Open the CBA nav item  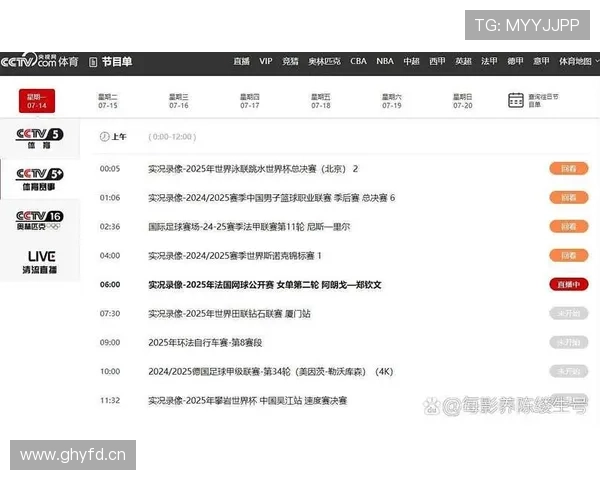[358, 61]
